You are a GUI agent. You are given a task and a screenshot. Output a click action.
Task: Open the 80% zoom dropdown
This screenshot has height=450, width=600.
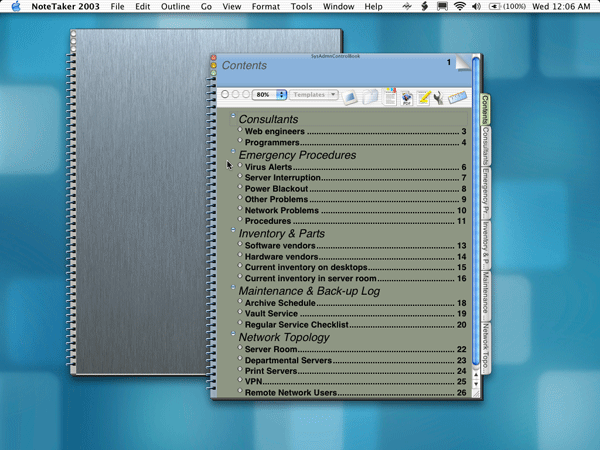click(x=269, y=95)
